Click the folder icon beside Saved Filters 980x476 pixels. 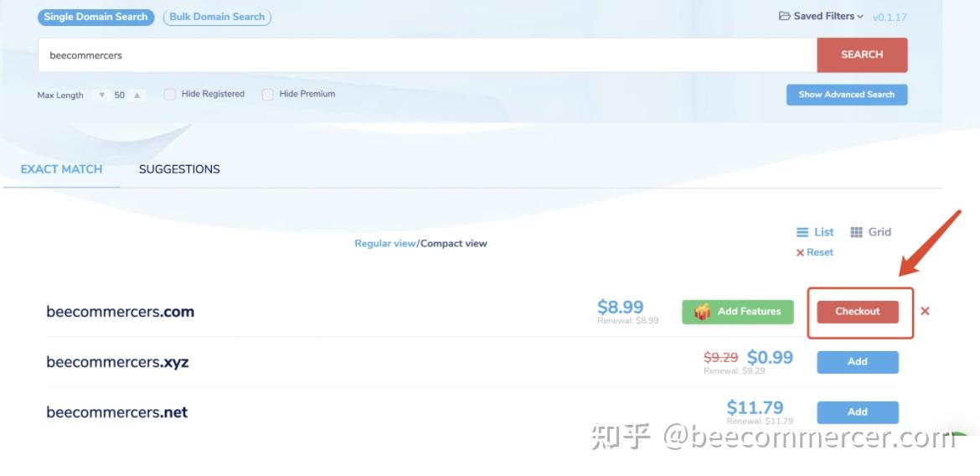pos(784,16)
